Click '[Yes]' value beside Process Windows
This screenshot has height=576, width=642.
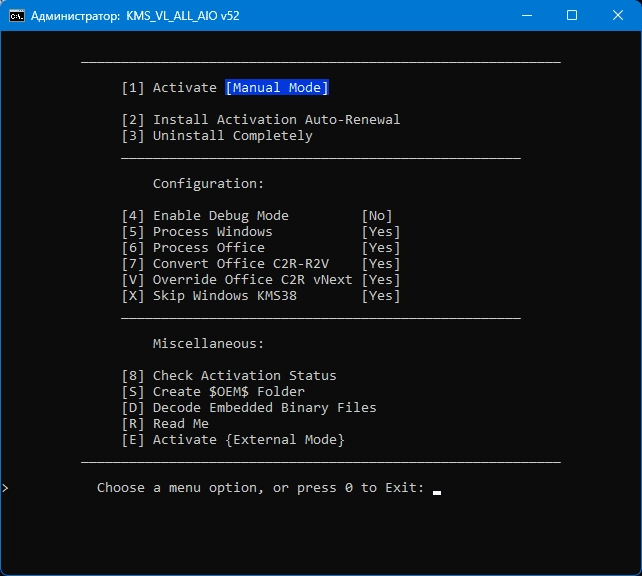[381, 231]
